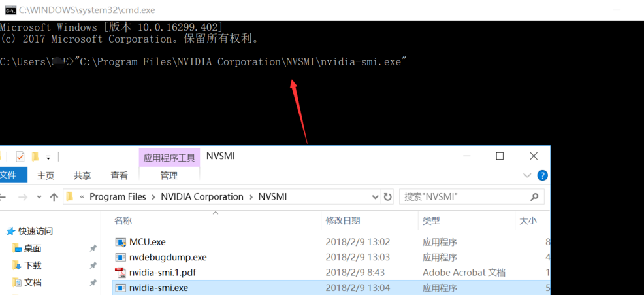
Task: Expand the recent locations dropdown arrow
Action: pos(39,197)
